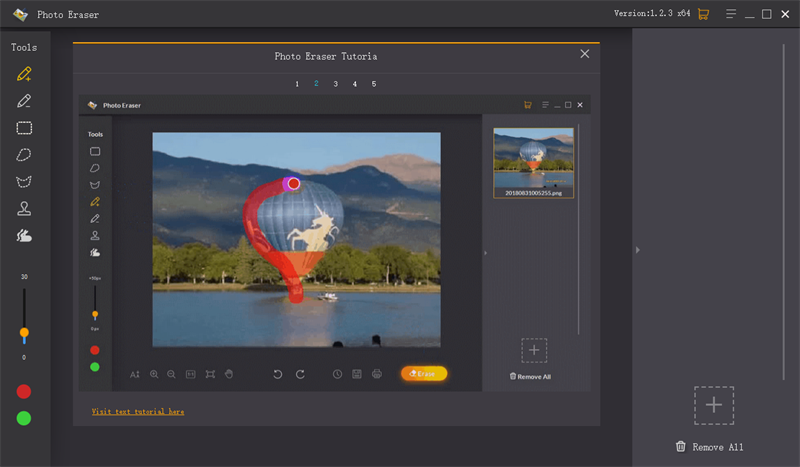800x467 pixels.
Task: Click the zoom out magnifier in tutorial preview
Action: (x=171, y=374)
